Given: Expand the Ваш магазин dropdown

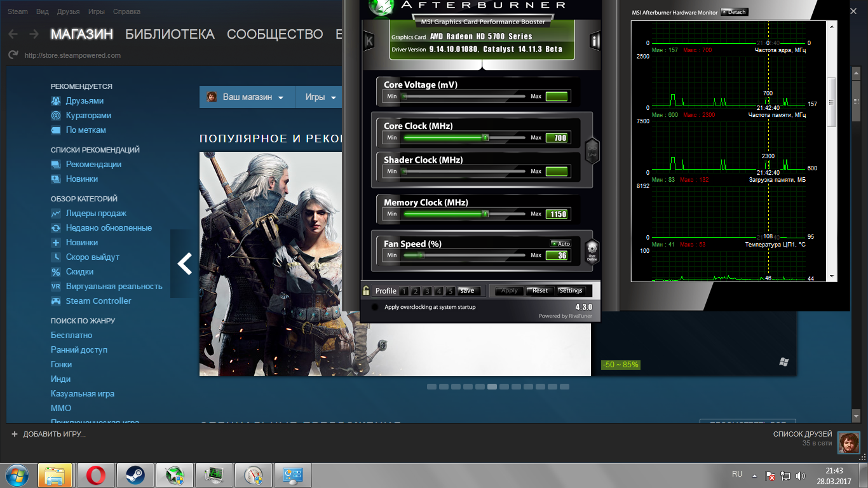Looking at the screenshot, I should pos(247,97).
